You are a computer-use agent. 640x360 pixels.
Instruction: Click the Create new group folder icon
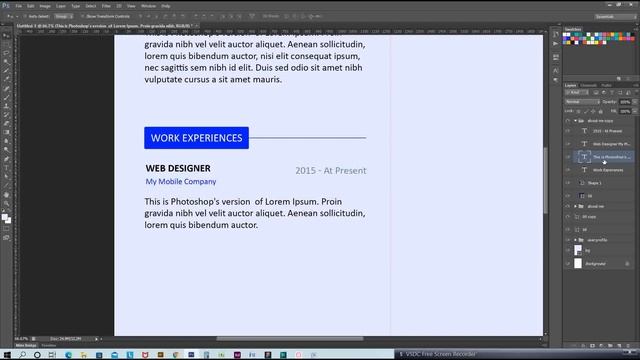(x=610, y=346)
